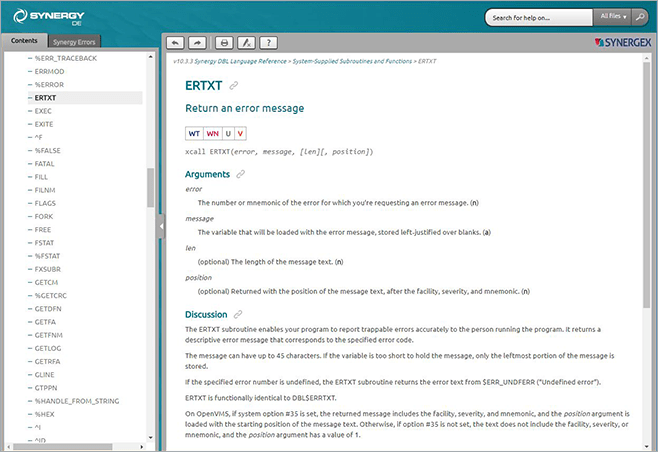Click the topic pane scroll up arrow
Screen dimensions: 658x452
(x=647, y=57)
